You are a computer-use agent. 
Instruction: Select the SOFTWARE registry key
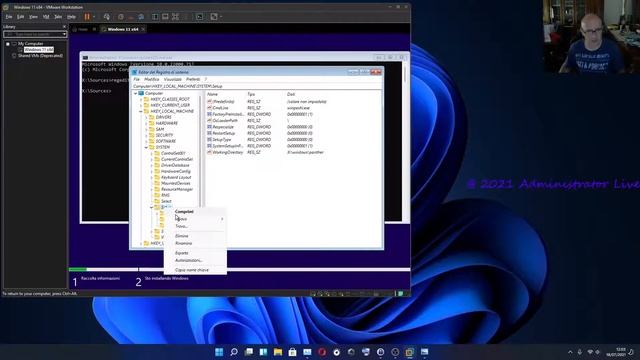[166, 141]
